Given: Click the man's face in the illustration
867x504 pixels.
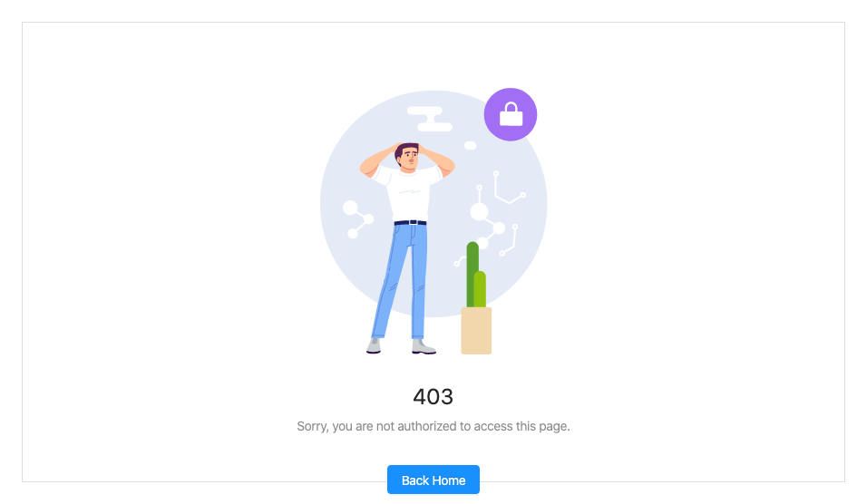Looking at the screenshot, I should coord(409,160).
